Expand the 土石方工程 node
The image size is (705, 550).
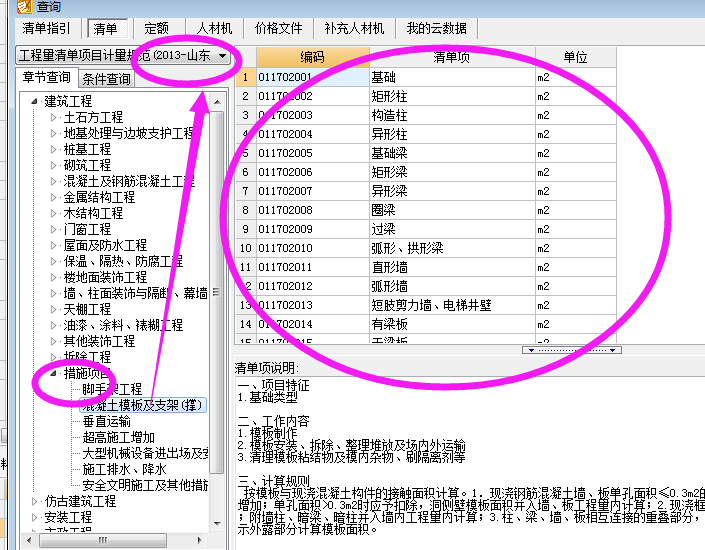54,118
